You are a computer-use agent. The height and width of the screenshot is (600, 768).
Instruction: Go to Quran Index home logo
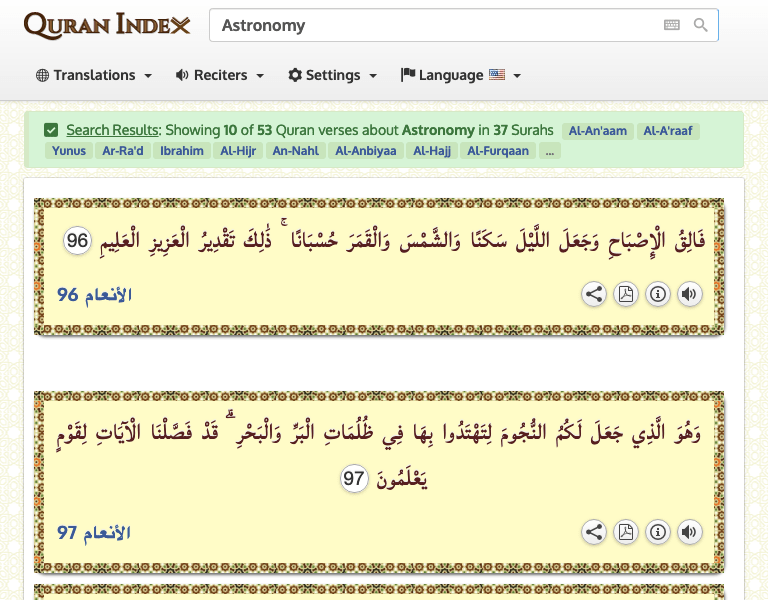[107, 25]
